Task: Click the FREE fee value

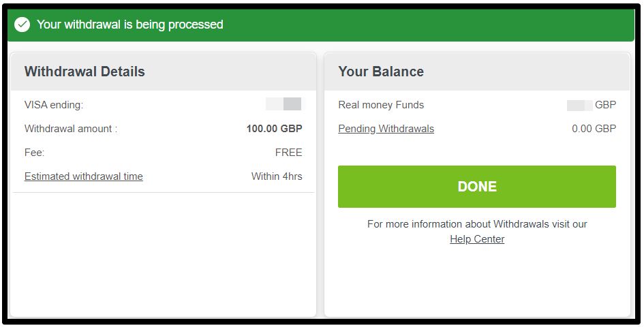Action: click(289, 153)
